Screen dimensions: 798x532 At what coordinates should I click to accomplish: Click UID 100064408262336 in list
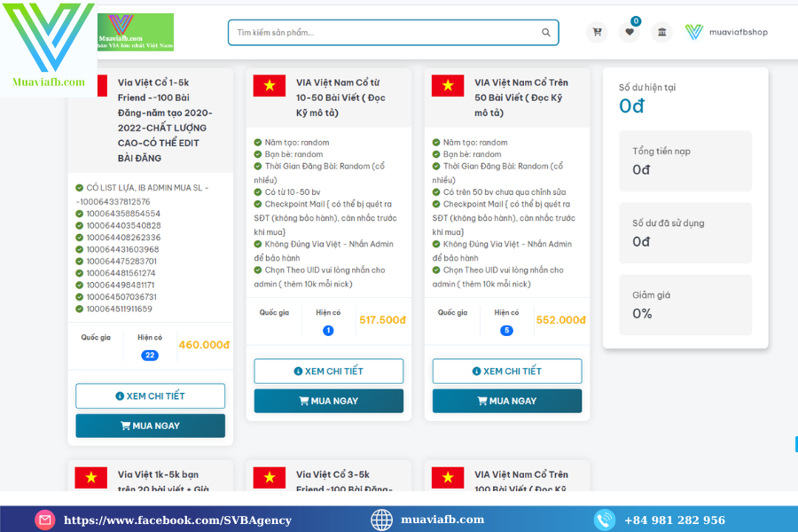point(123,238)
